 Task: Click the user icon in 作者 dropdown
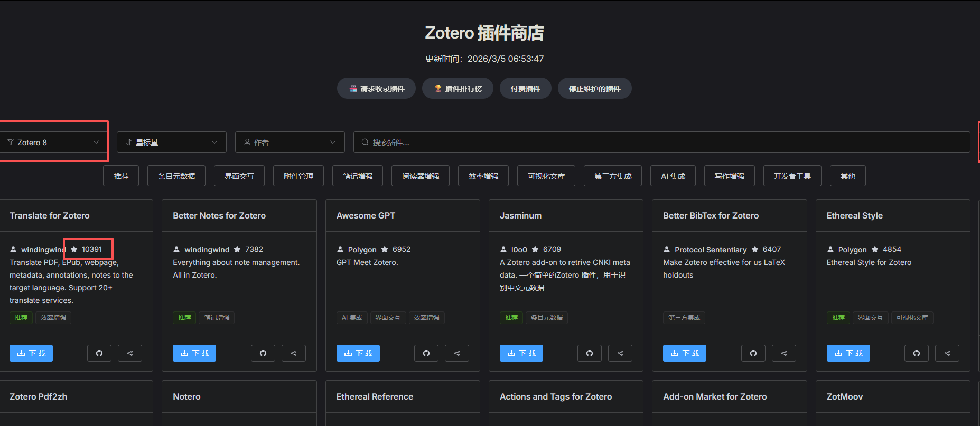pyautogui.click(x=247, y=142)
